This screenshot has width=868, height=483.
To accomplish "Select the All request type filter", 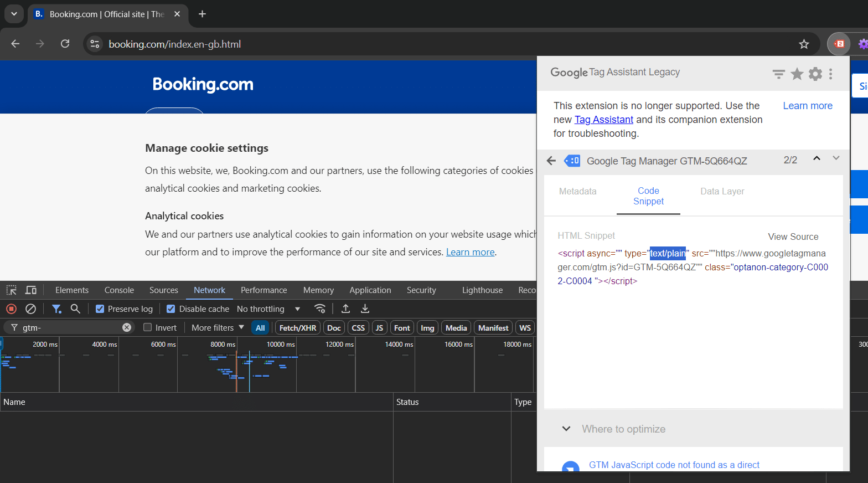I will pos(260,328).
